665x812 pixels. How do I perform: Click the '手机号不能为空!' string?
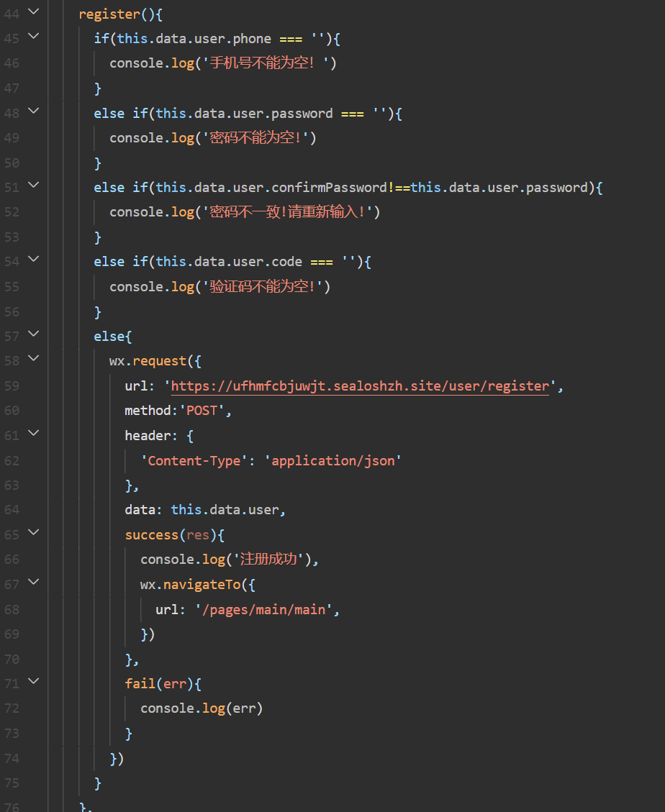266,63
